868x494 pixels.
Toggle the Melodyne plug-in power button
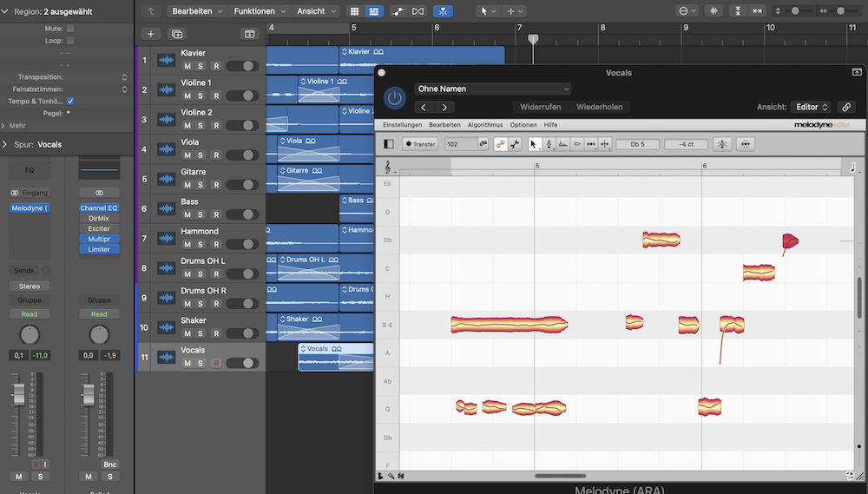click(x=395, y=97)
